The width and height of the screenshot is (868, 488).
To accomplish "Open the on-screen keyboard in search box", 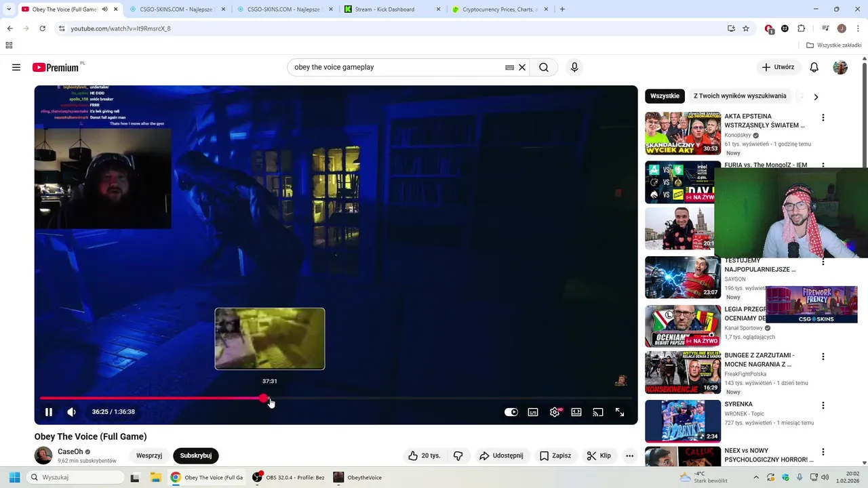I will click(x=509, y=67).
